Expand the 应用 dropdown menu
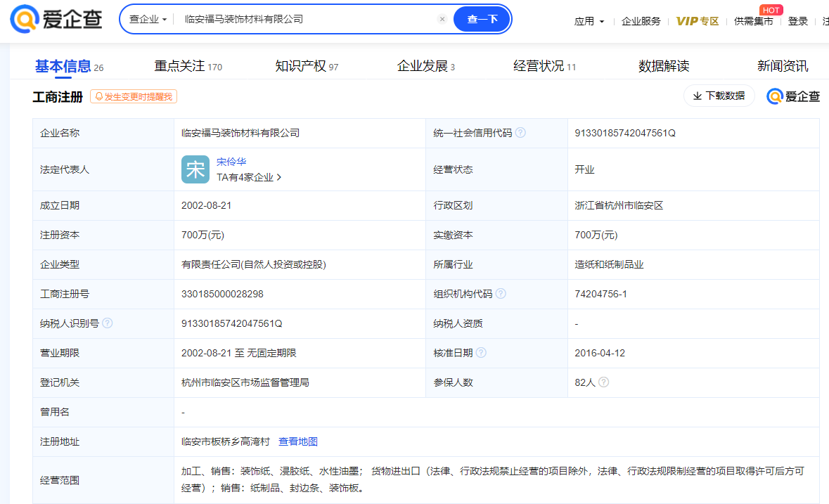This screenshot has width=829, height=504. (x=589, y=21)
